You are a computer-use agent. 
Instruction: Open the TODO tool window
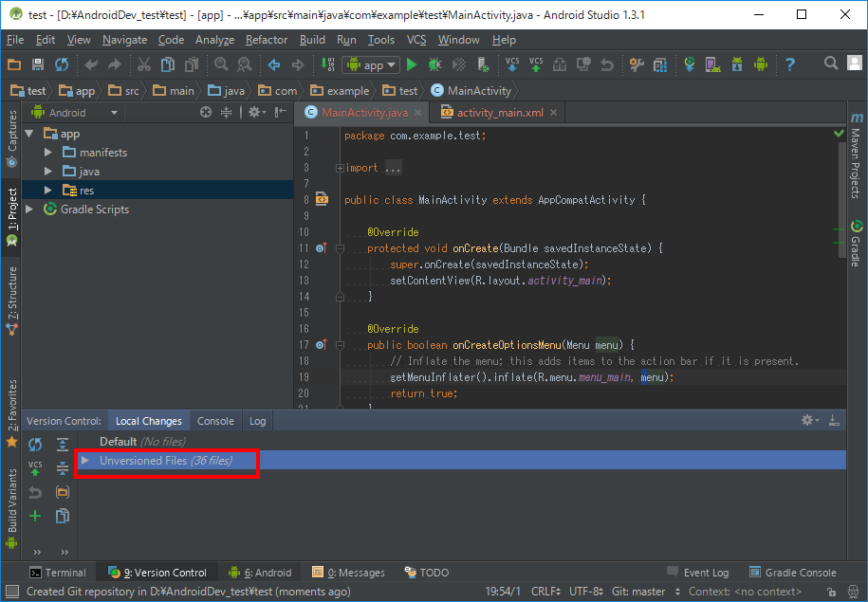click(x=426, y=573)
